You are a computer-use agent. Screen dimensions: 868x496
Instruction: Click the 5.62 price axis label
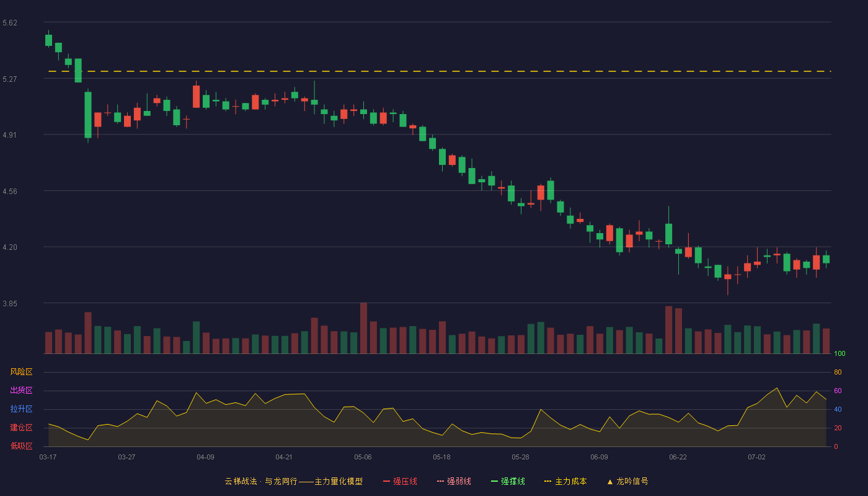(x=10, y=23)
